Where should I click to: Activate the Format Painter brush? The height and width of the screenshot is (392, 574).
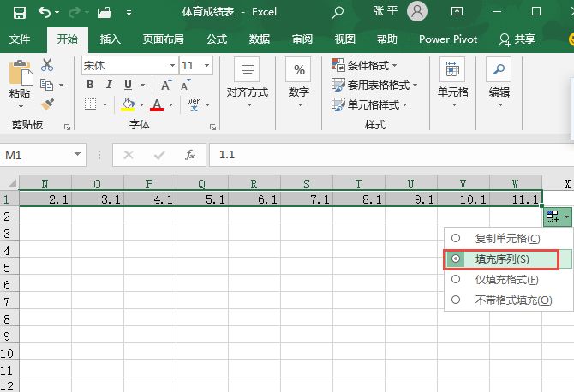pyautogui.click(x=47, y=104)
